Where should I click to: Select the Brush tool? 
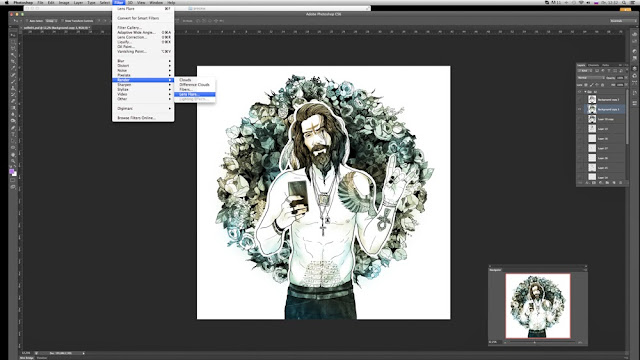(13, 82)
